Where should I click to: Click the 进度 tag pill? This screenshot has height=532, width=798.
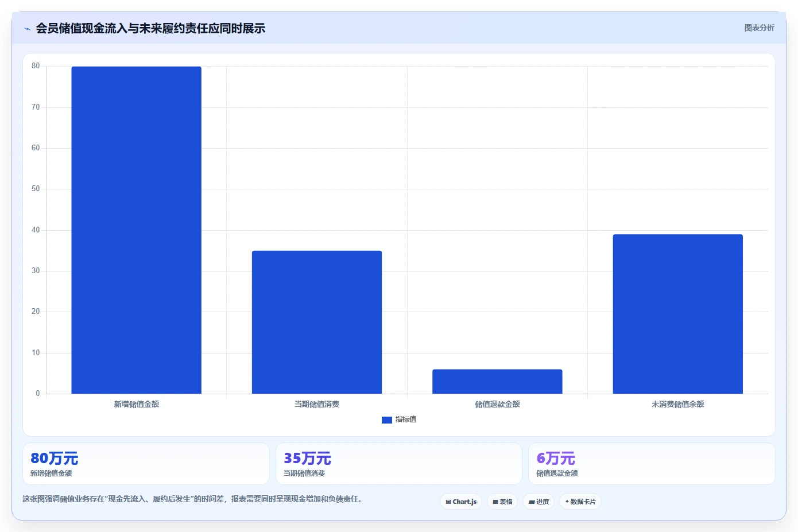pos(539,502)
